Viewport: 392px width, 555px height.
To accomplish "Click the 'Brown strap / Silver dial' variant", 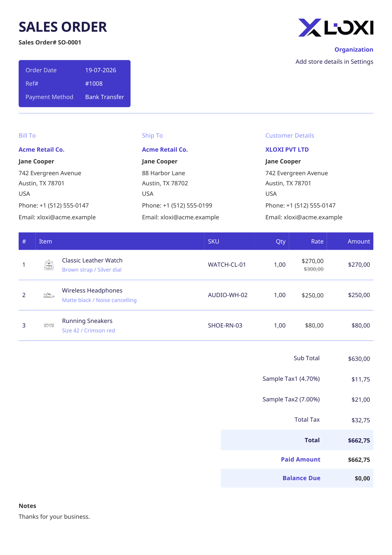I will tap(92, 270).
